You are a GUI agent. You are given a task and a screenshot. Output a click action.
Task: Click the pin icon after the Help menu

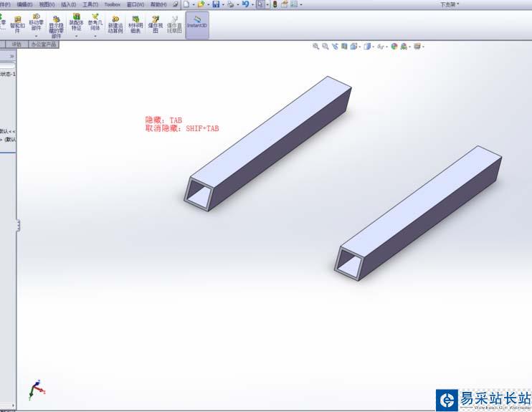pyautogui.click(x=175, y=5)
